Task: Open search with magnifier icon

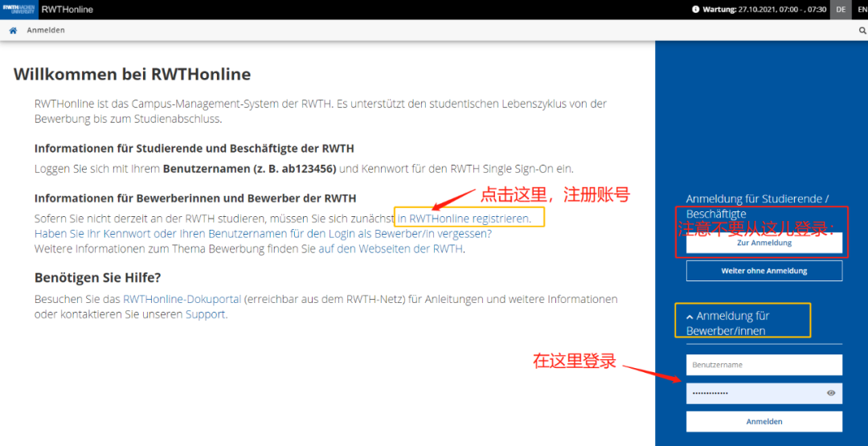Action: click(862, 31)
